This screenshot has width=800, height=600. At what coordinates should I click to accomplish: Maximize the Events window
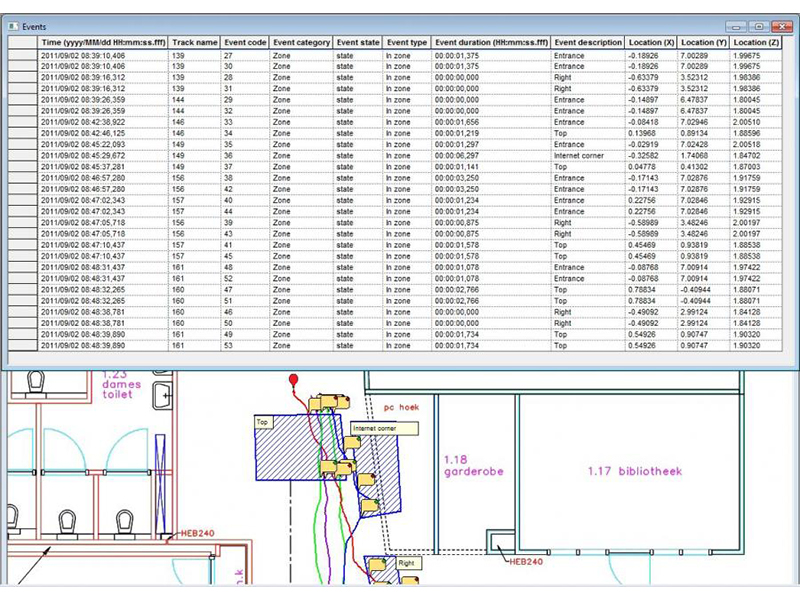(x=758, y=26)
